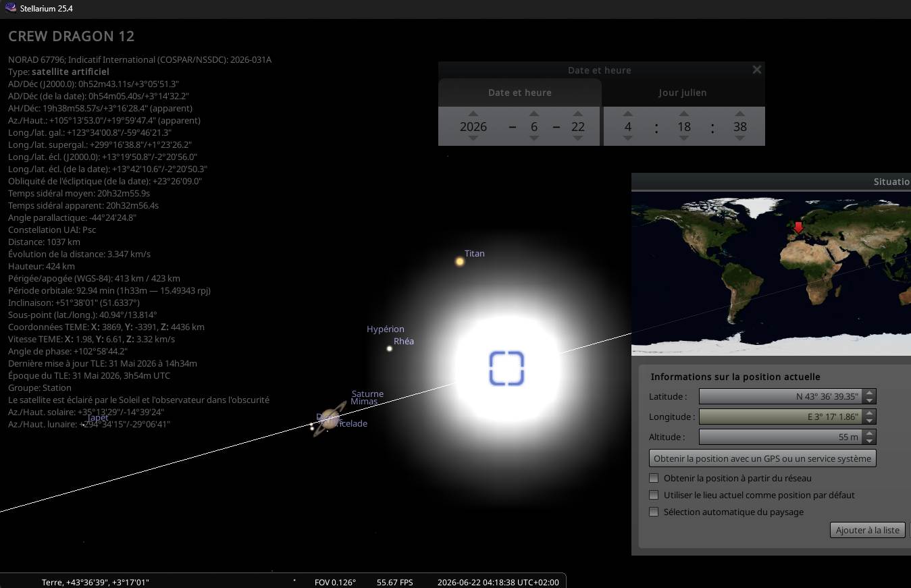Increase the seconds with the up arrow above 38
This screenshot has width=911, height=588.
click(740, 113)
